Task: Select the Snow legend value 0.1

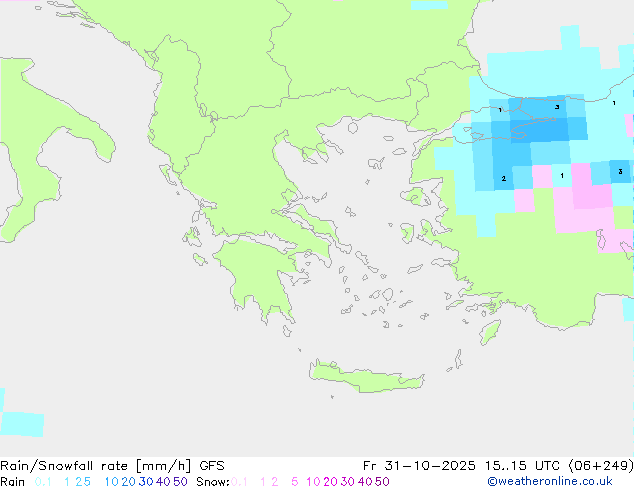Action: 239,482
